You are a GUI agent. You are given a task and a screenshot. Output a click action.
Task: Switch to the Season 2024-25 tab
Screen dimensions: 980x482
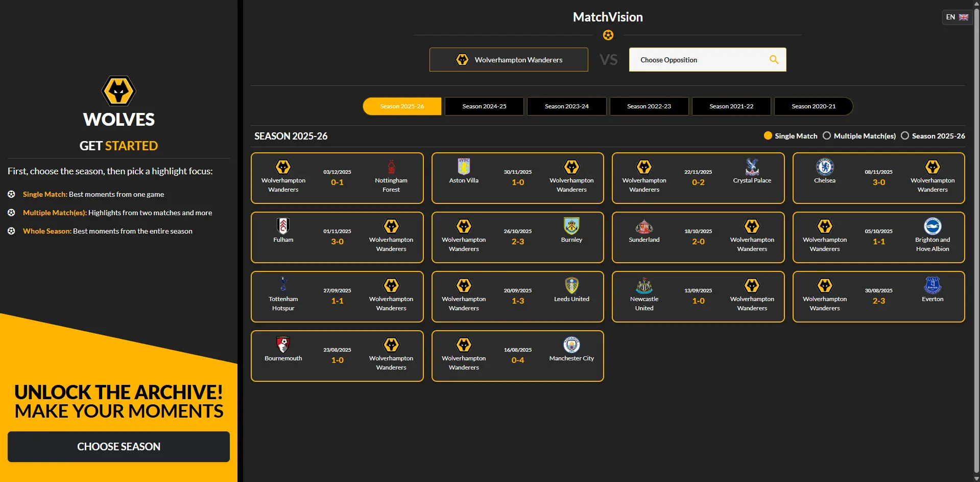pyautogui.click(x=484, y=106)
